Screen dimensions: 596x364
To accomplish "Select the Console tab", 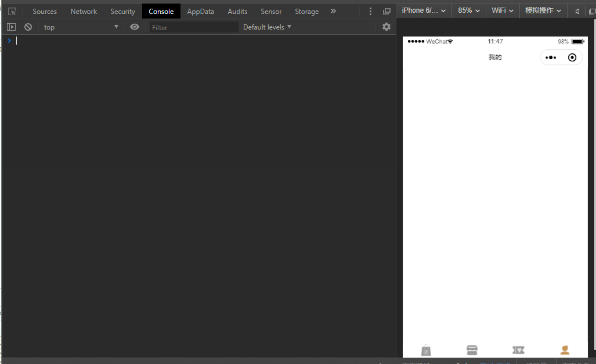I will tap(161, 12).
